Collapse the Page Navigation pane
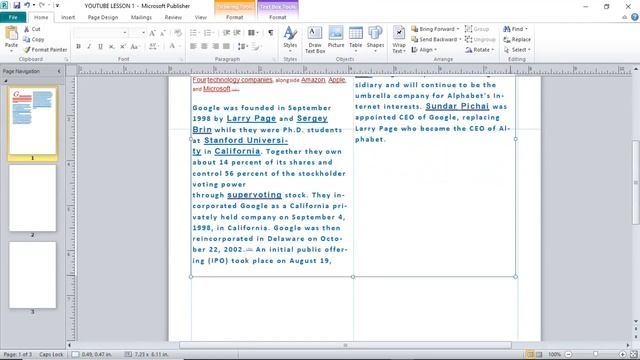This screenshot has height=360, width=640. pos(59,71)
